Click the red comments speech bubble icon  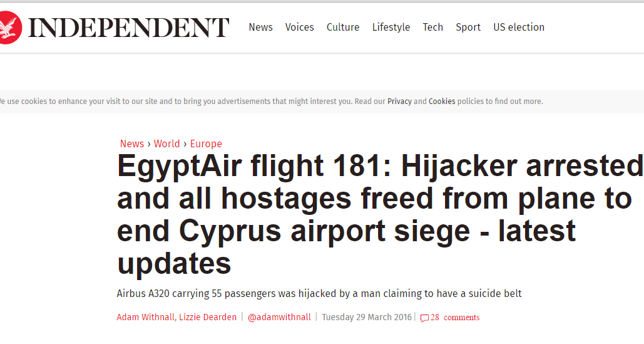point(424,318)
